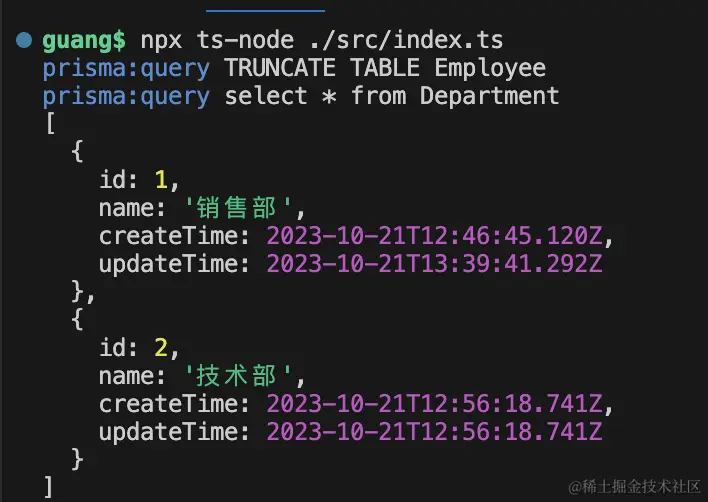Click the closing brace with comma after first record
The image size is (708, 502).
click(84, 291)
